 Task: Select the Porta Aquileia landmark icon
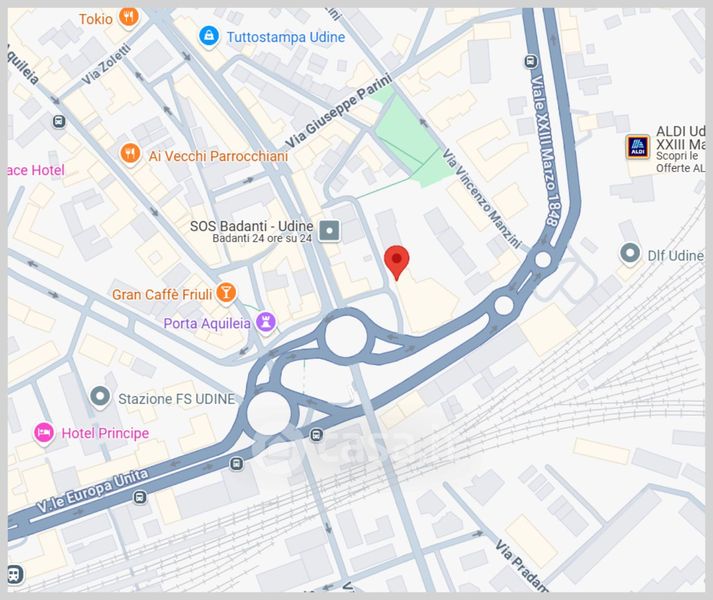coord(266,322)
